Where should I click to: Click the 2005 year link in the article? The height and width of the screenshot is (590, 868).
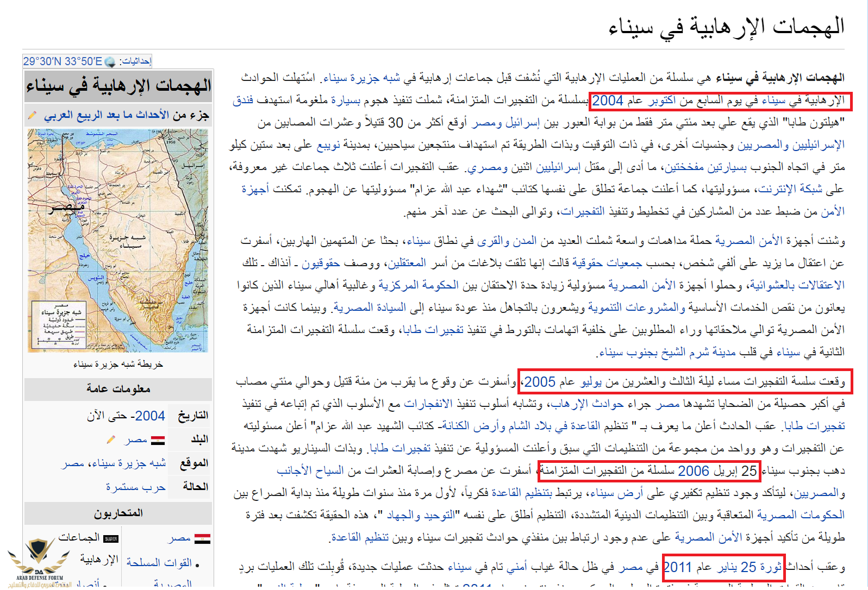click(x=540, y=382)
